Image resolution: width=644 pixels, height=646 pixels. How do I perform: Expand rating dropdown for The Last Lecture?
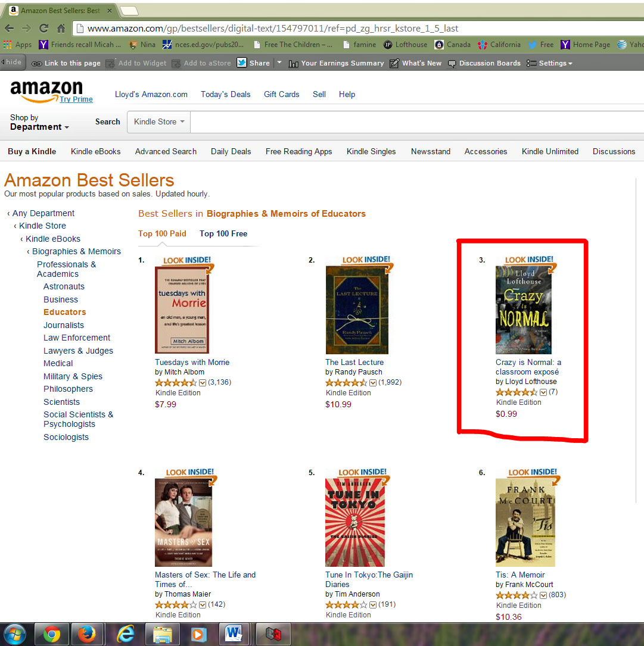pos(373,383)
